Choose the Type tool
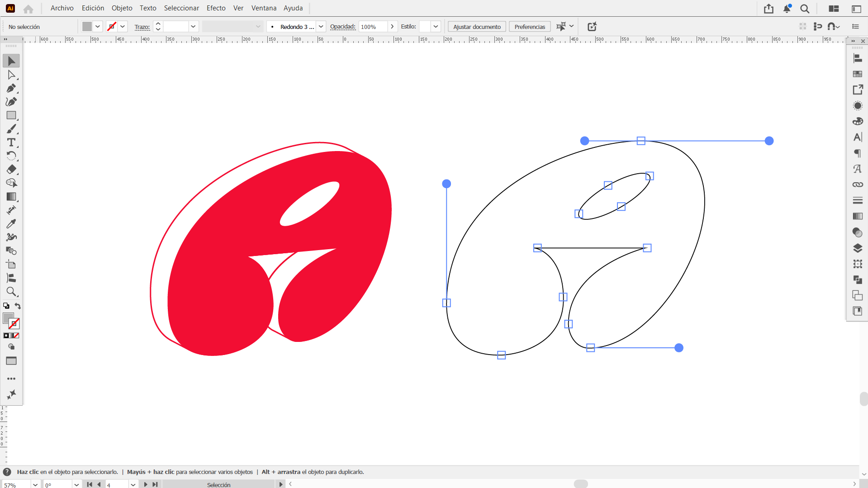This screenshot has width=868, height=488. tap(11, 142)
